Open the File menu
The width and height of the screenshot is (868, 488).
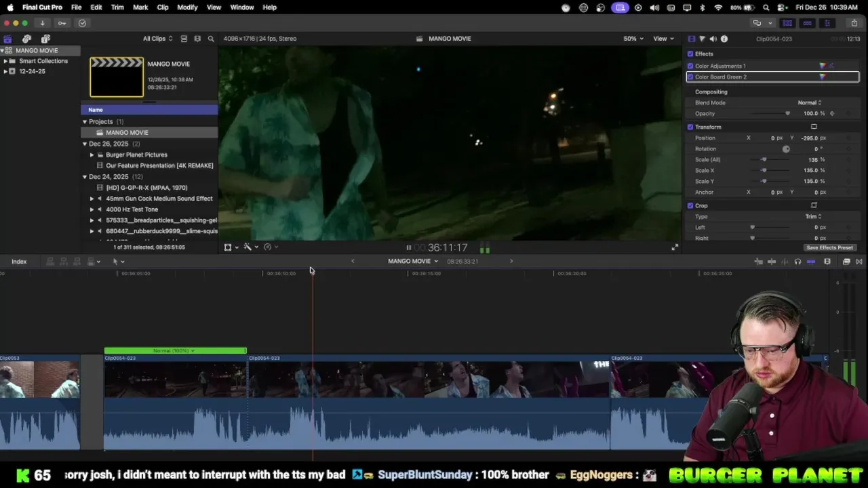pos(77,7)
